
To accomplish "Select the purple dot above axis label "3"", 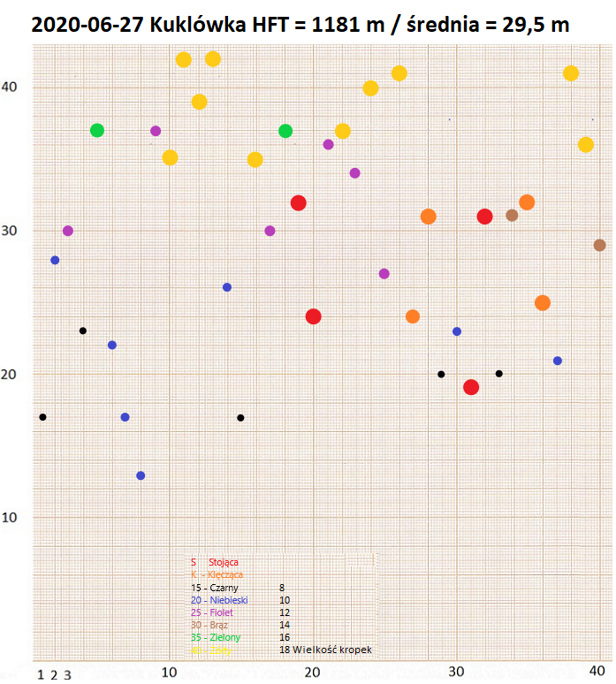I will tap(68, 231).
